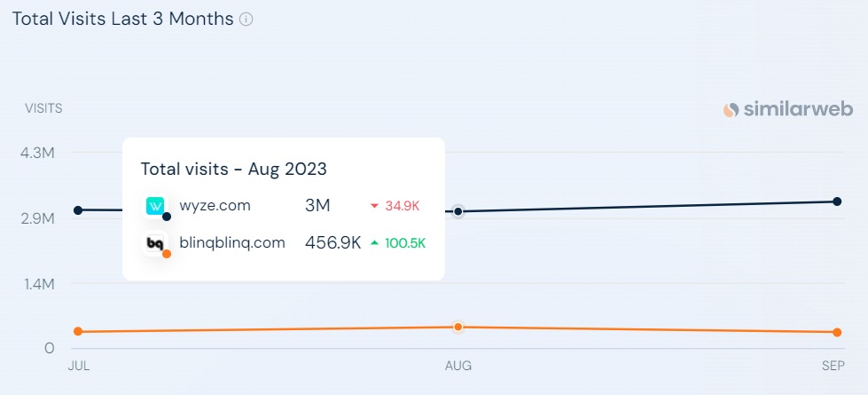Click the blinqblinq.com favicon in the tooltip

coord(155,242)
